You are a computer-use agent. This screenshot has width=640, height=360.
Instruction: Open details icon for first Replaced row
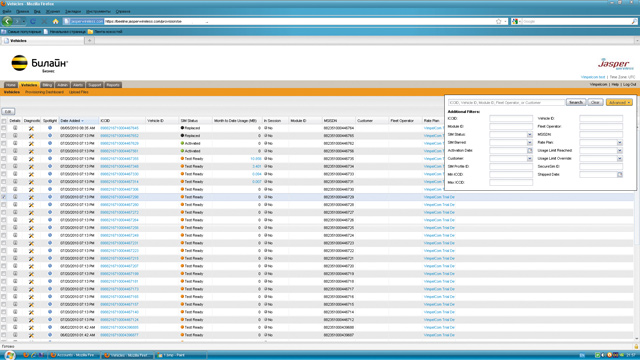pos(15,128)
